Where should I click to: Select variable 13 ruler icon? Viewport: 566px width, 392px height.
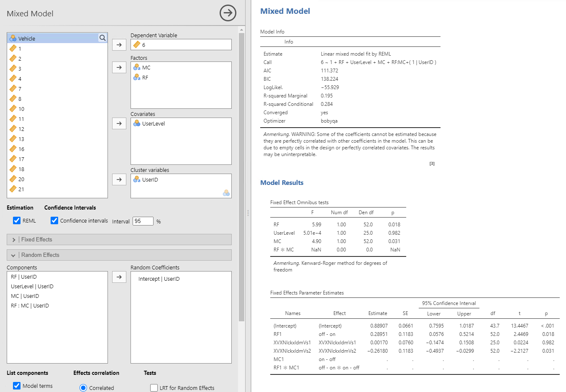point(13,138)
